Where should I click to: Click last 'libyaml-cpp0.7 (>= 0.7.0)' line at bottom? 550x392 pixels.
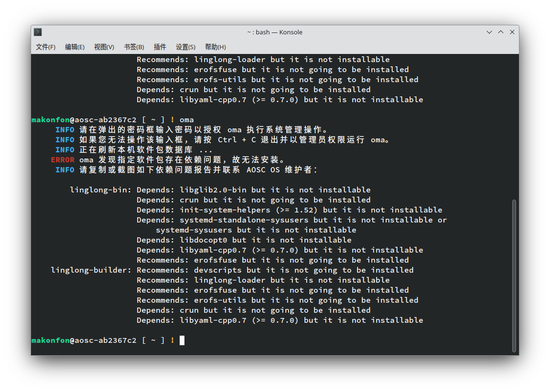point(280,320)
